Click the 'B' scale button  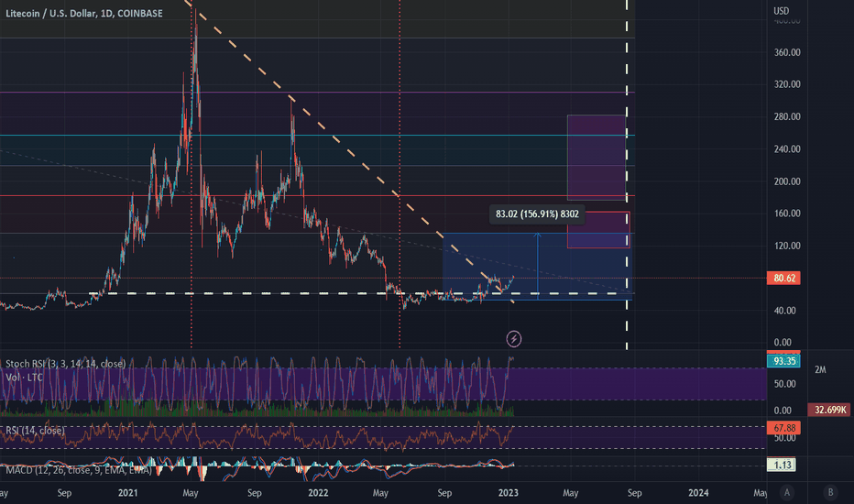tap(830, 493)
